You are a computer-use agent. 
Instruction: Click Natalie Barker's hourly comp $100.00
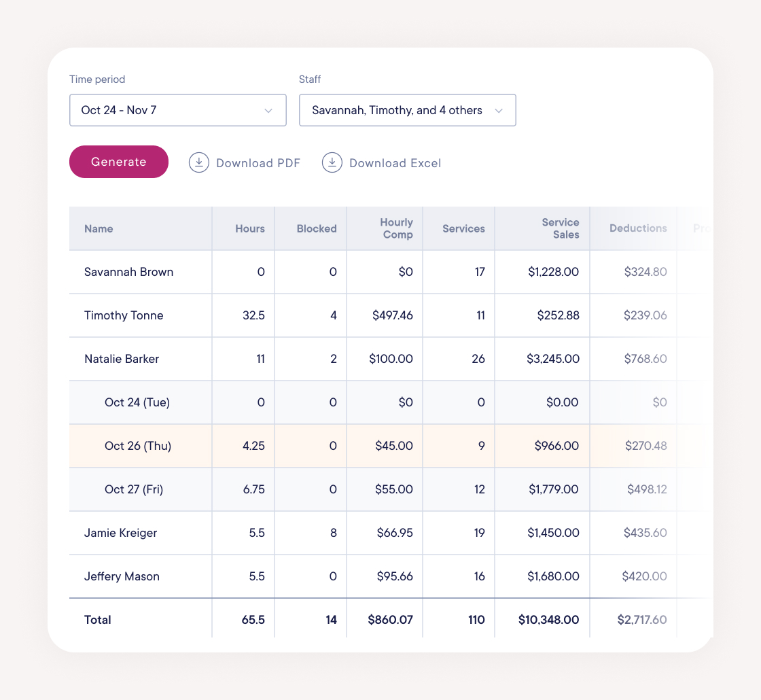[391, 359]
